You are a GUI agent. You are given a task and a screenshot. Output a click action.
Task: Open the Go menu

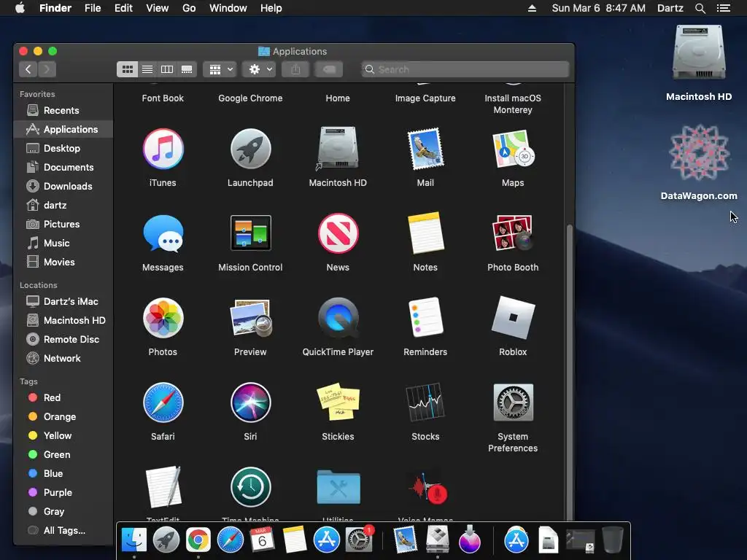[x=189, y=8]
